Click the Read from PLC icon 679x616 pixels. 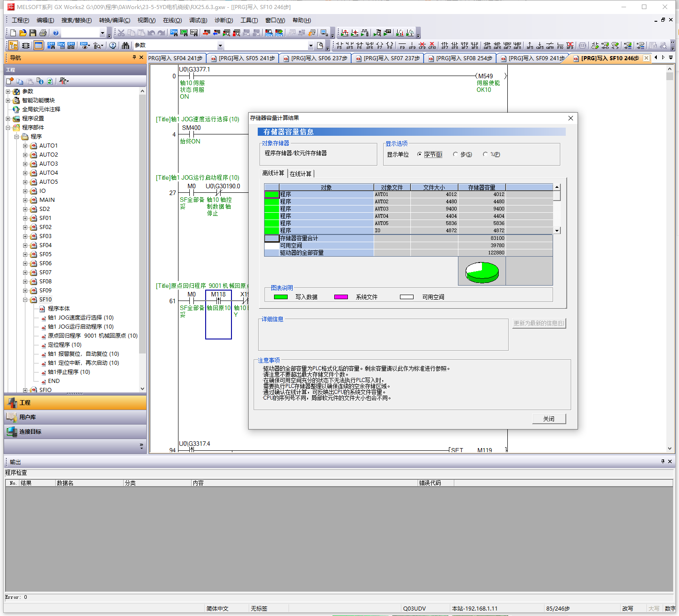click(x=217, y=33)
